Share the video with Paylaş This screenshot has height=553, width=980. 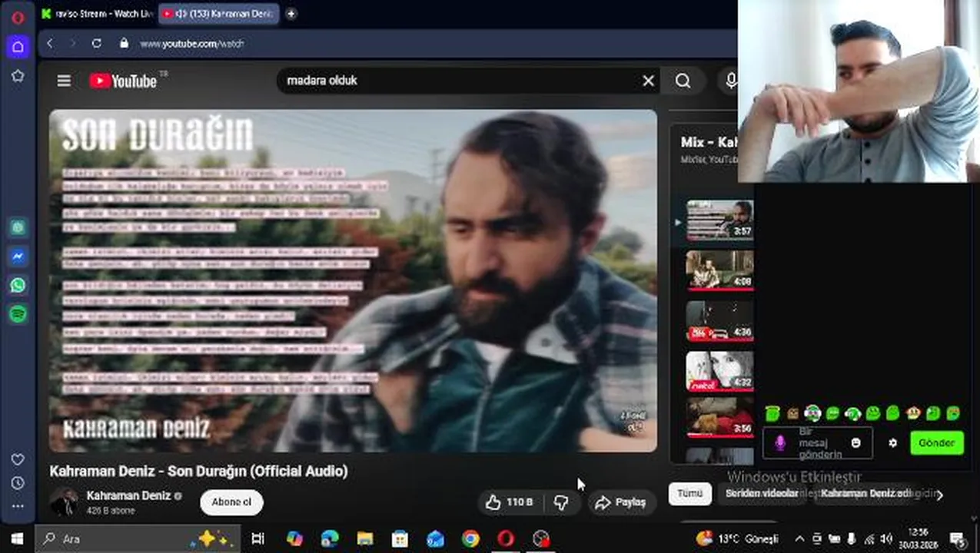tap(622, 502)
